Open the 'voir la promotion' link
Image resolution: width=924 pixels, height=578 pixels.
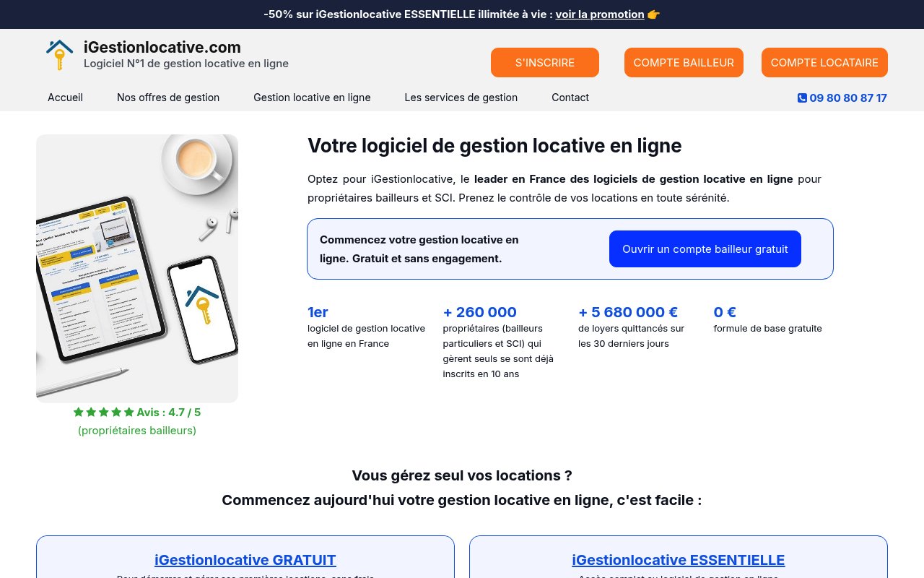[x=600, y=14]
